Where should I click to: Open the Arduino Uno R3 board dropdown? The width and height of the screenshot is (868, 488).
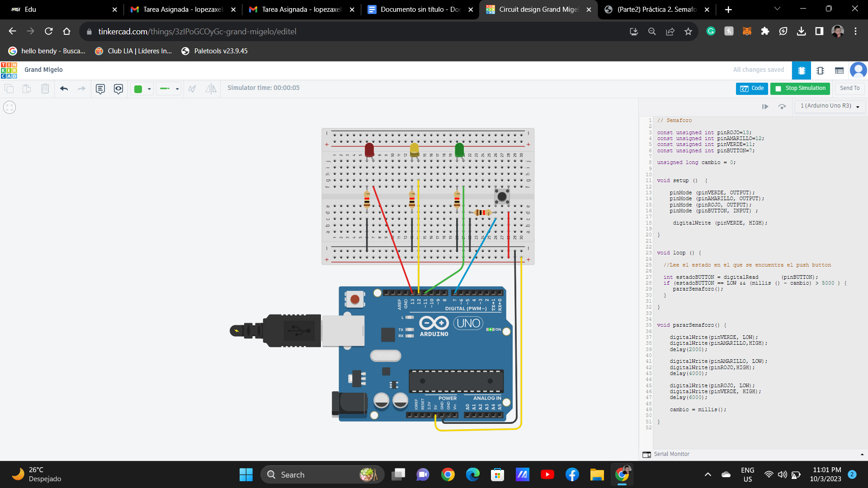(x=830, y=106)
